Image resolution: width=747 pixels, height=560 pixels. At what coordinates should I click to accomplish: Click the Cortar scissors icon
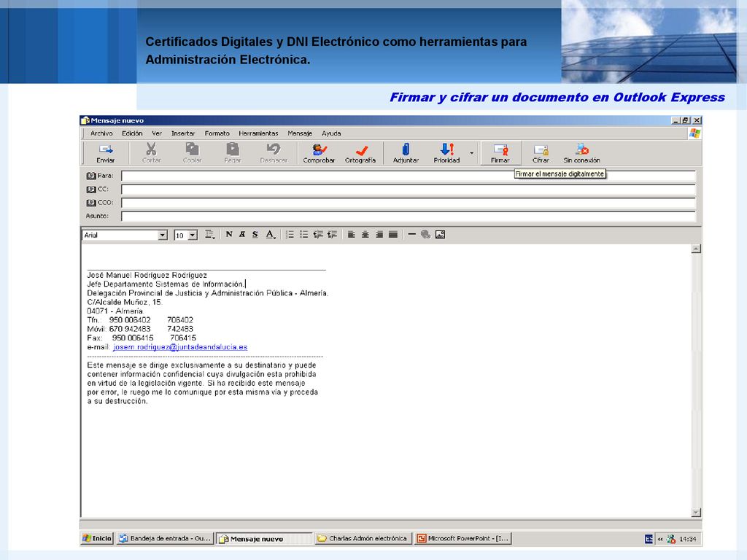click(x=152, y=153)
